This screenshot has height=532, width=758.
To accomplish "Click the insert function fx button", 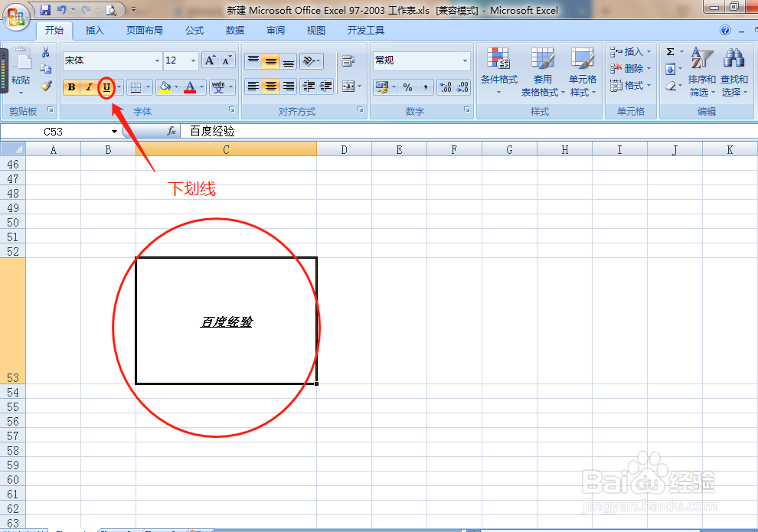I will (x=172, y=131).
